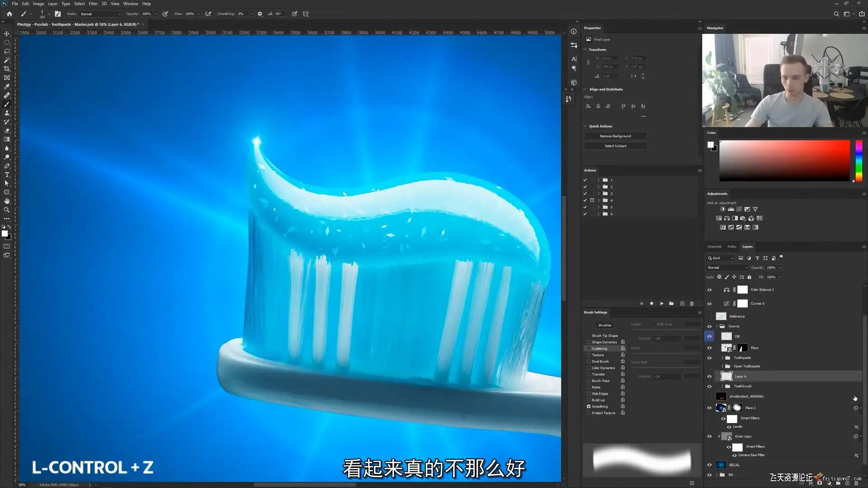
Task: Select the Zoom tool
Action: (7, 210)
